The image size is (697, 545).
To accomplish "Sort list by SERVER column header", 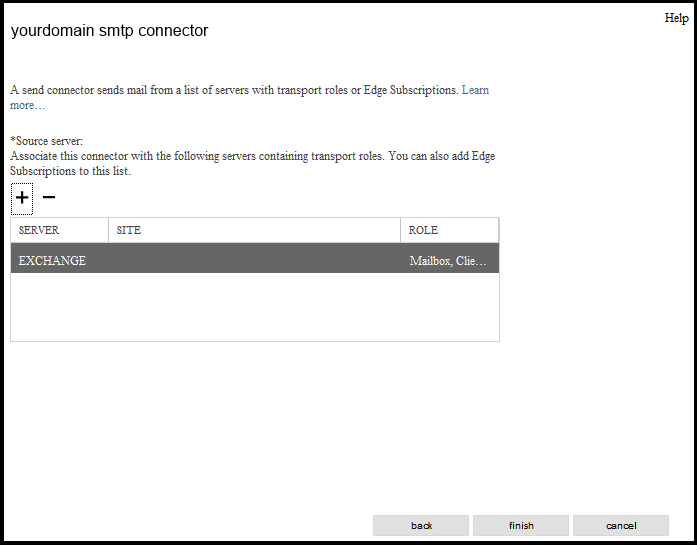I will point(60,230).
